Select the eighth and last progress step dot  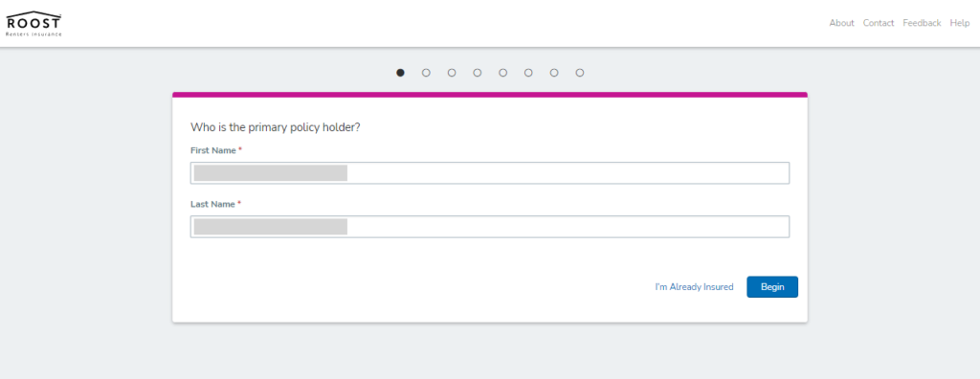point(580,73)
